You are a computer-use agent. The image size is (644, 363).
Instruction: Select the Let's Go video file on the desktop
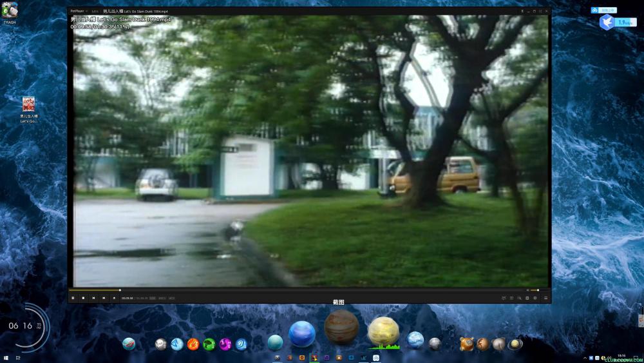coord(28,110)
